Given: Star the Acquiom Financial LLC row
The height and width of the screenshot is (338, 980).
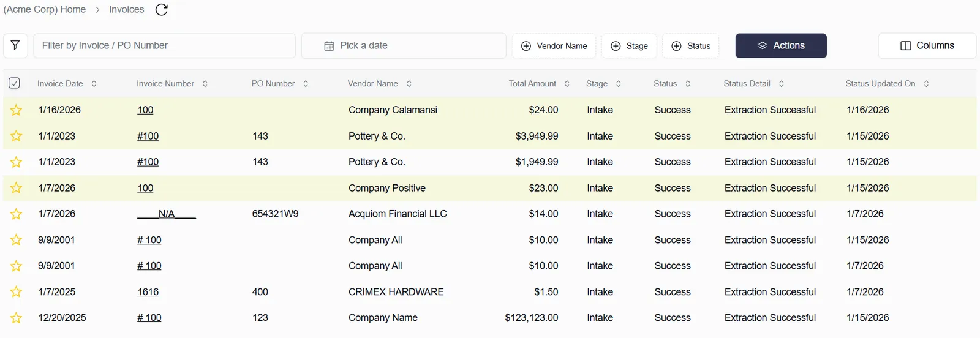Looking at the screenshot, I should (17, 214).
